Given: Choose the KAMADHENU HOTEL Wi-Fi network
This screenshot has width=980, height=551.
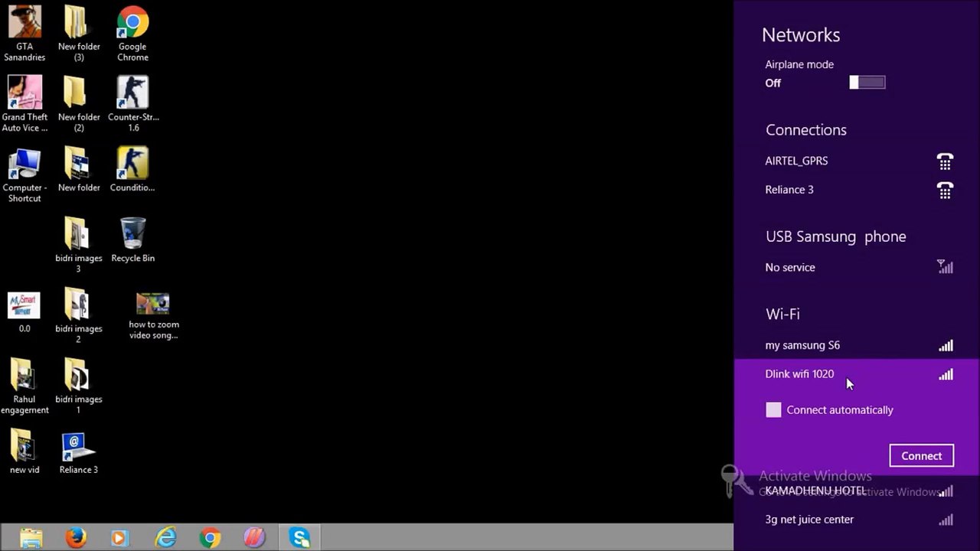Looking at the screenshot, I should pyautogui.click(x=857, y=491).
